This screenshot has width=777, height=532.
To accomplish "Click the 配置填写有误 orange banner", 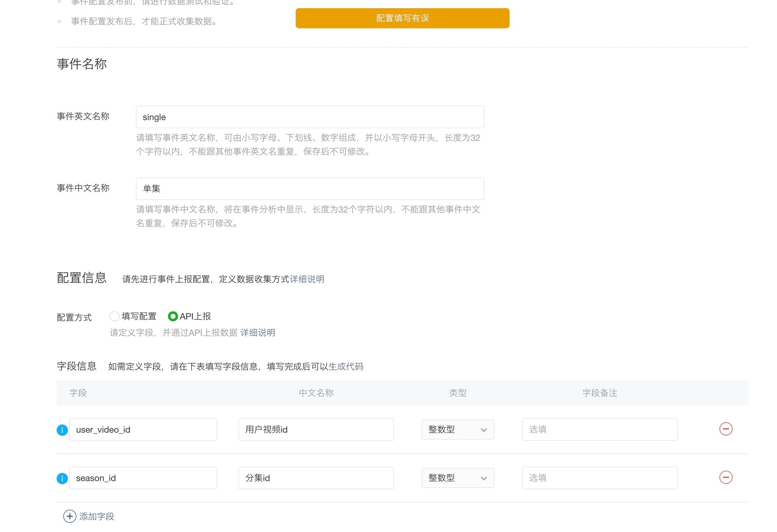I will (402, 18).
